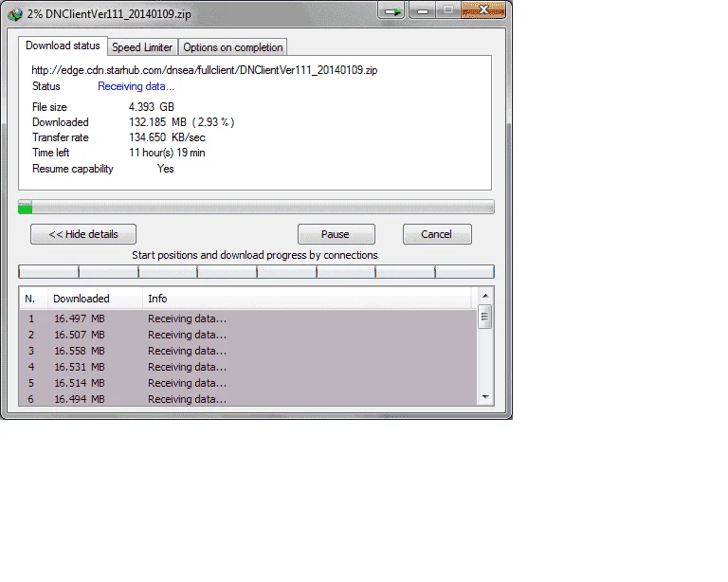Click the connections list scrollbar thumb
The image size is (728, 582).
click(484, 317)
